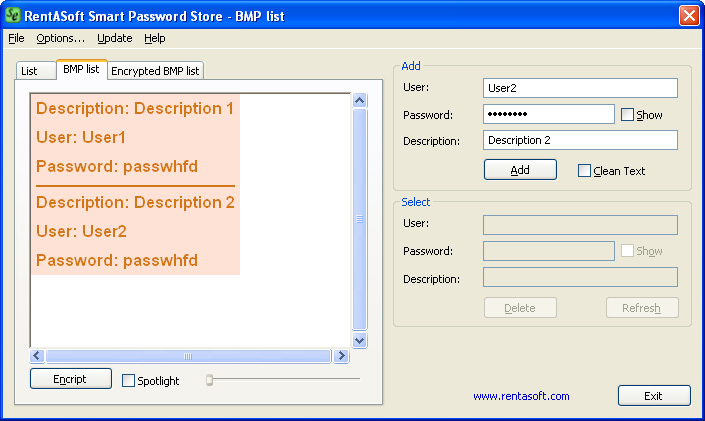The image size is (705, 421).
Task: Click the User field containing User2
Action: (x=579, y=88)
